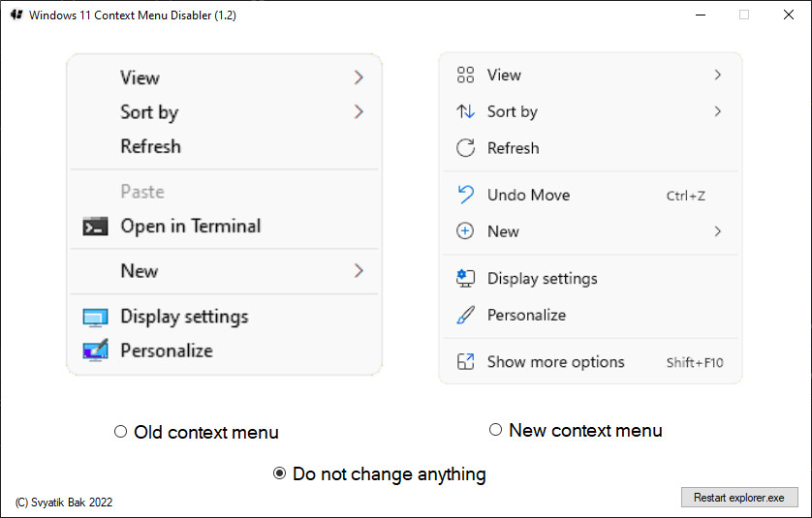The height and width of the screenshot is (518, 812).
Task: Expand the View chevron in old context menu
Action: (359, 77)
